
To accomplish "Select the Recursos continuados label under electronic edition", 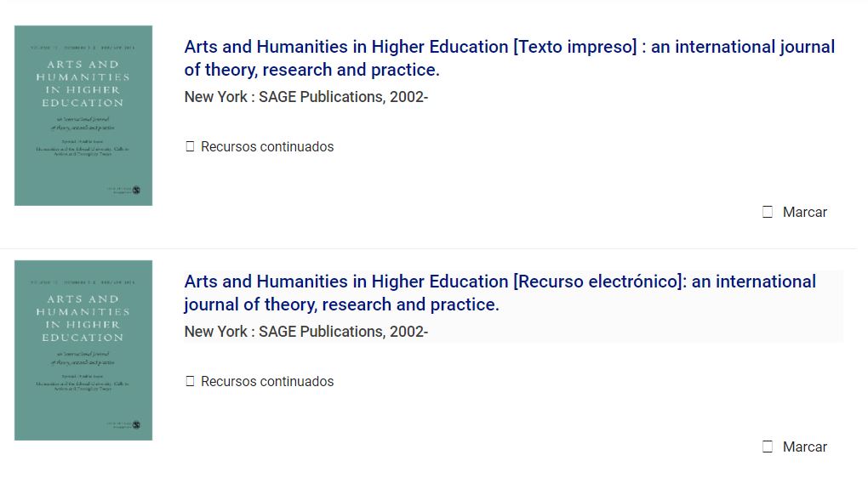I will 267,382.
